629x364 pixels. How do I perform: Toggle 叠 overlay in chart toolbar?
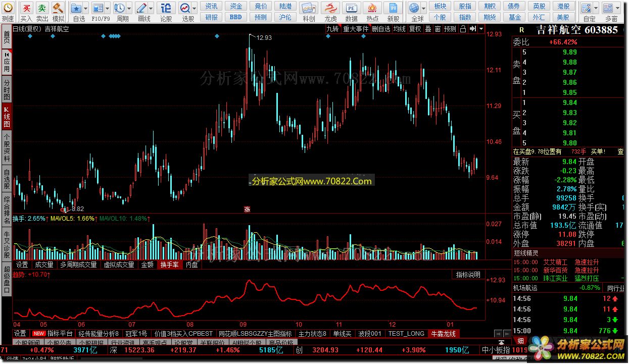point(428,29)
